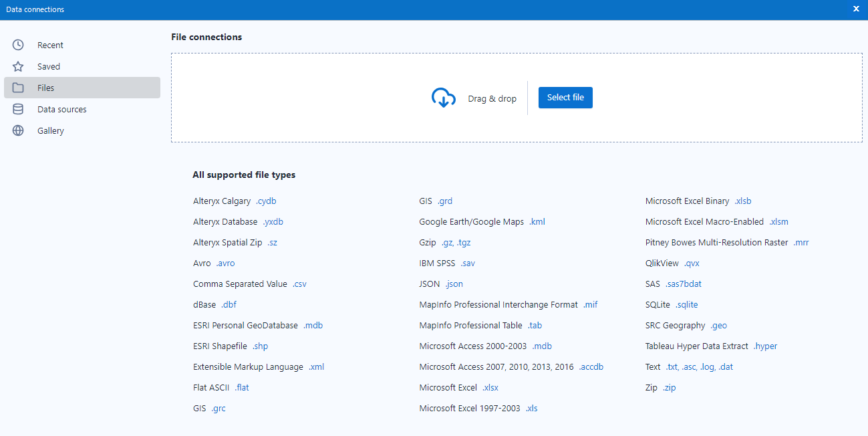Viewport: 868px width, 436px height.
Task: Click the cloud download drag-and-drop icon
Action: coord(444,98)
